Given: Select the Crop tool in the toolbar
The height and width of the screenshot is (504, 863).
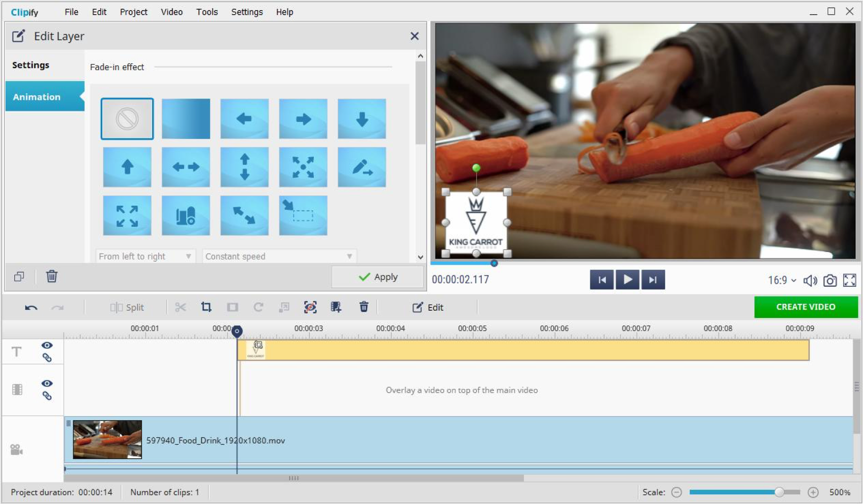Looking at the screenshot, I should [x=206, y=307].
